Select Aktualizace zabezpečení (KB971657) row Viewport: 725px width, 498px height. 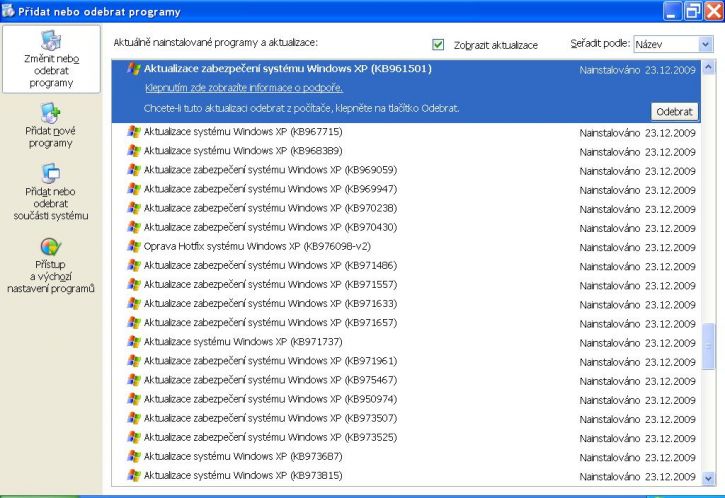[x=406, y=323]
